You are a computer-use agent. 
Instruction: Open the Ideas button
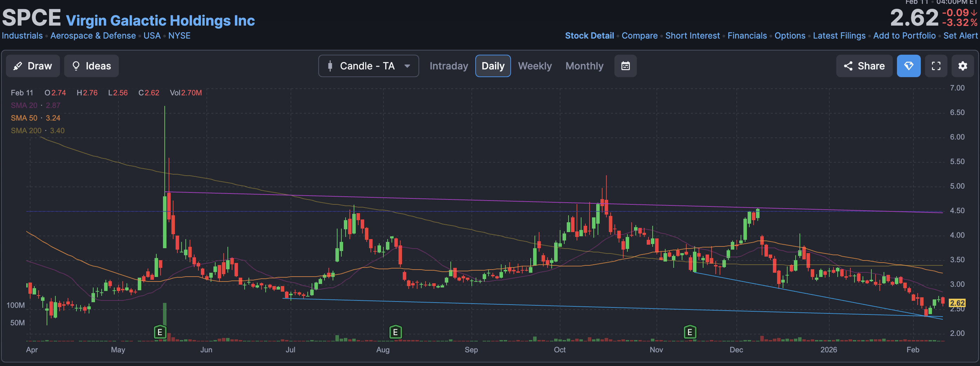pyautogui.click(x=91, y=66)
